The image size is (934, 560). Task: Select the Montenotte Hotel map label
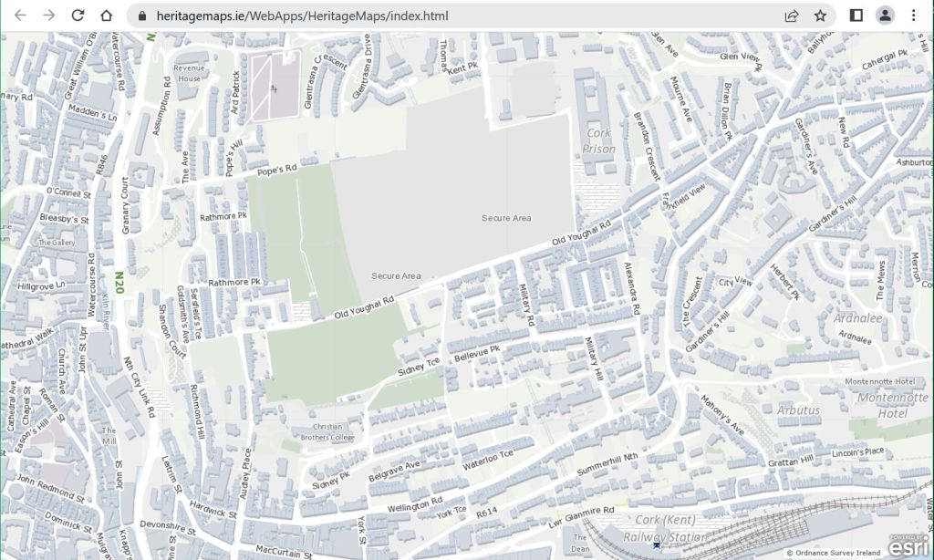(880, 405)
